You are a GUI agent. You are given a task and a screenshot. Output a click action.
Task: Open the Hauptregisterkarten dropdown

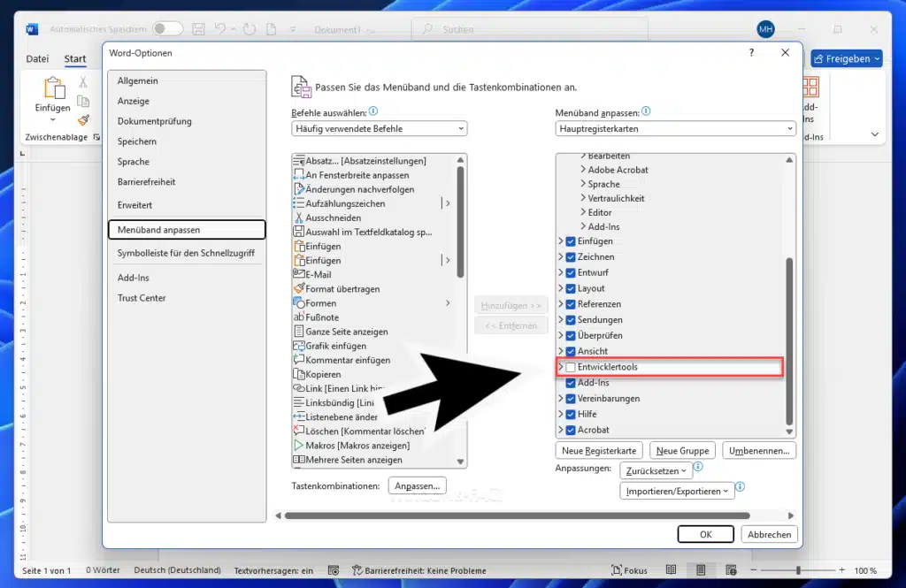[675, 128]
